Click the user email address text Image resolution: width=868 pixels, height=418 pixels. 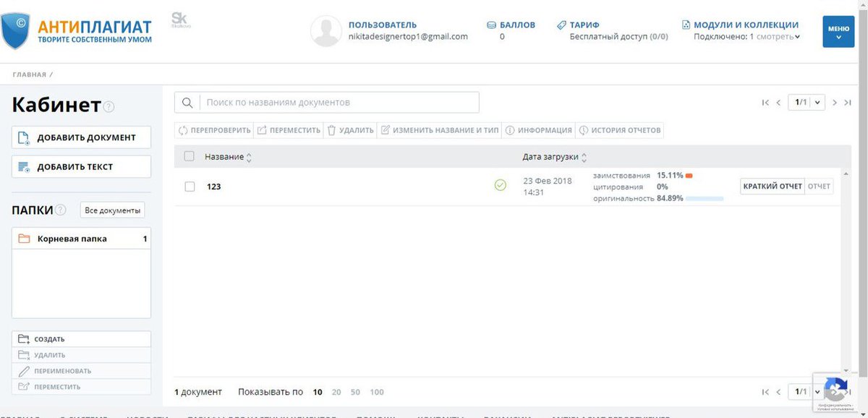408,36
